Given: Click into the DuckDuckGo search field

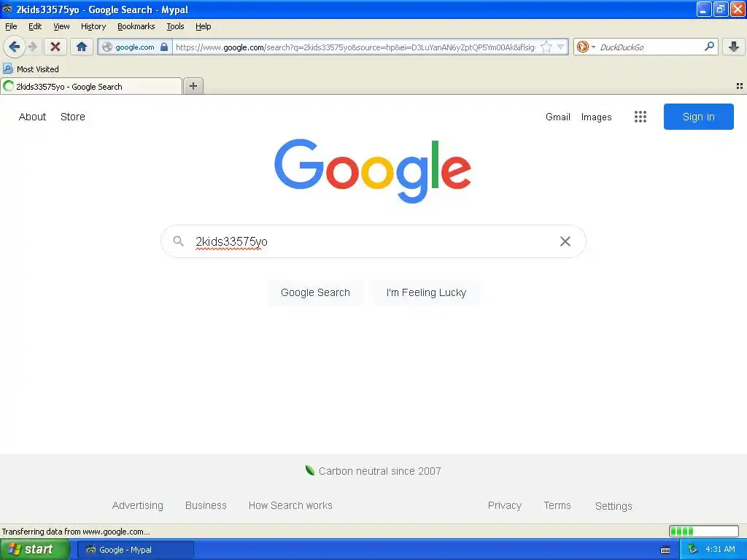Looking at the screenshot, I should coord(650,47).
